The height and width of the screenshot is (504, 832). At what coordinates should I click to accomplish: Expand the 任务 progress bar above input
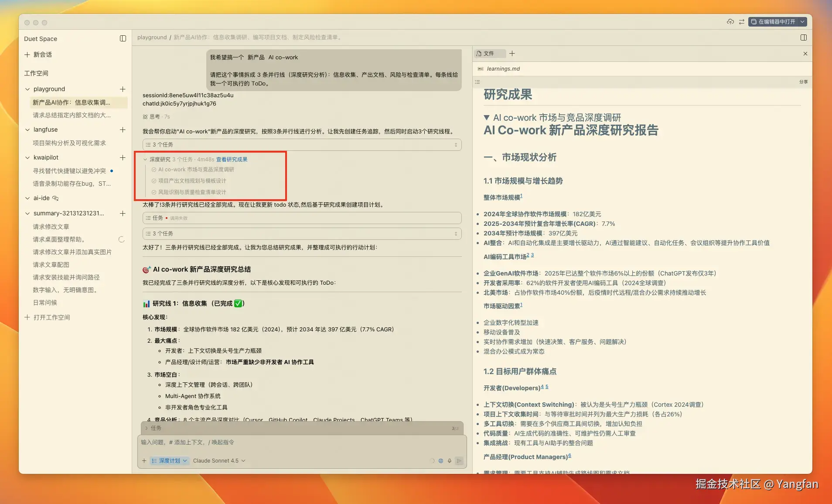point(302,428)
